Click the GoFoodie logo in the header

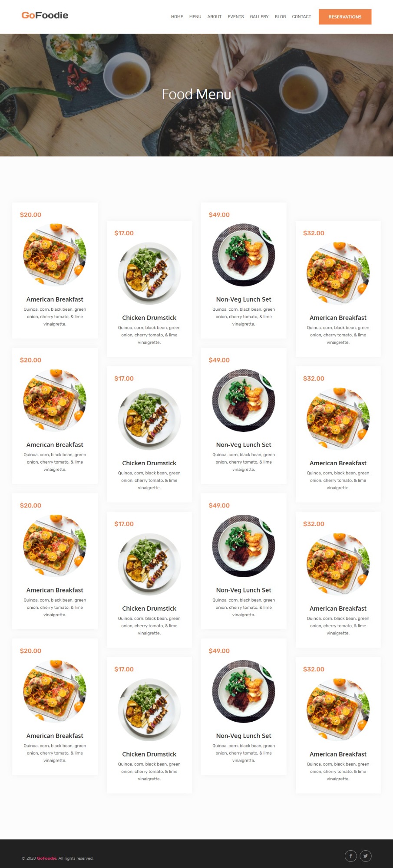[45, 16]
